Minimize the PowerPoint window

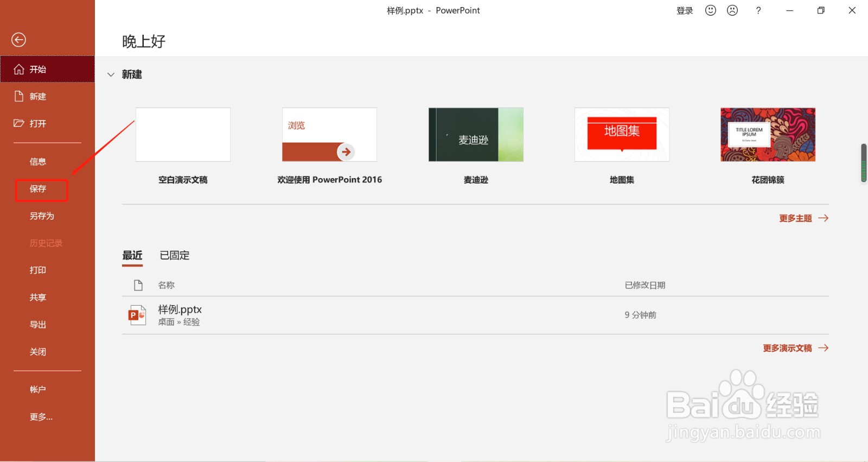790,10
